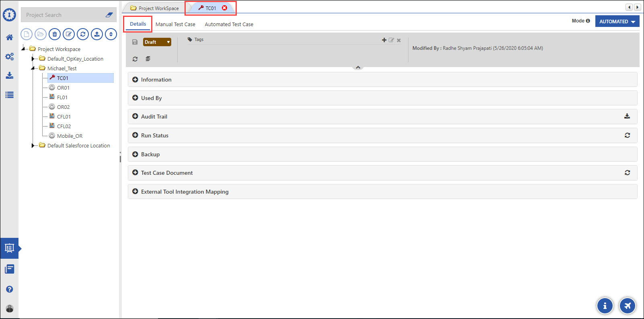
Task: Switch to Automated Test Case tab
Action: pyautogui.click(x=229, y=25)
